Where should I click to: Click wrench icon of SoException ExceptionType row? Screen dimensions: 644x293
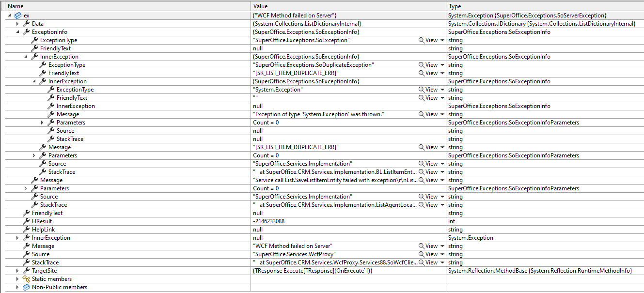point(34,40)
